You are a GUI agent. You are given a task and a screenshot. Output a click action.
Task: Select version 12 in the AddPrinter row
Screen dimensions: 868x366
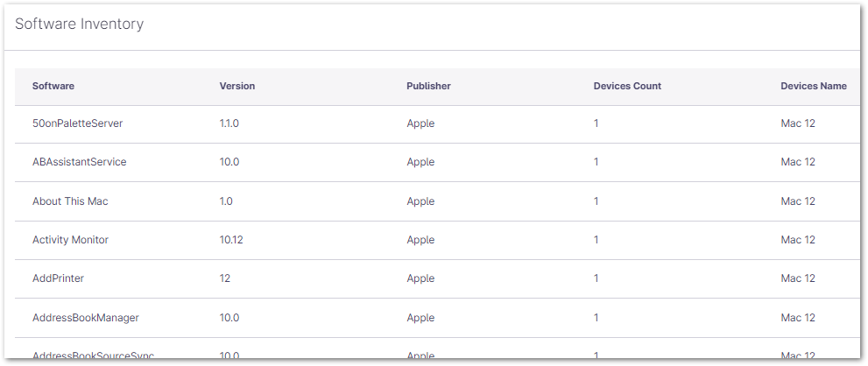[225, 278]
